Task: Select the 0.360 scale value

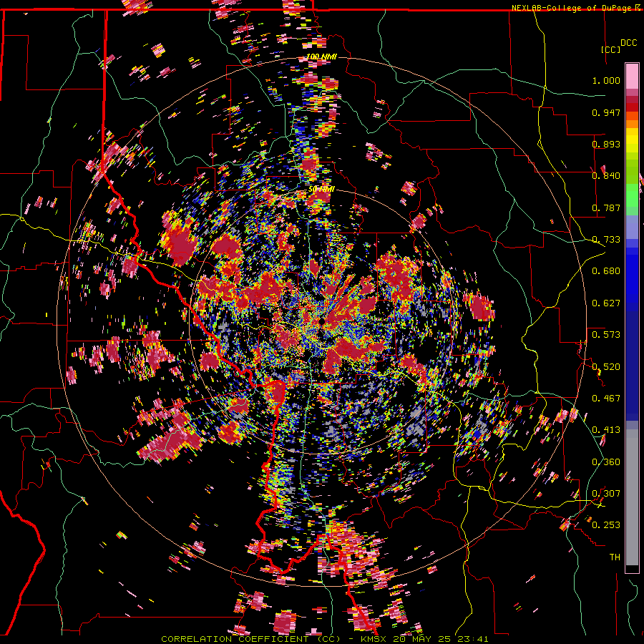Action: click(x=606, y=462)
